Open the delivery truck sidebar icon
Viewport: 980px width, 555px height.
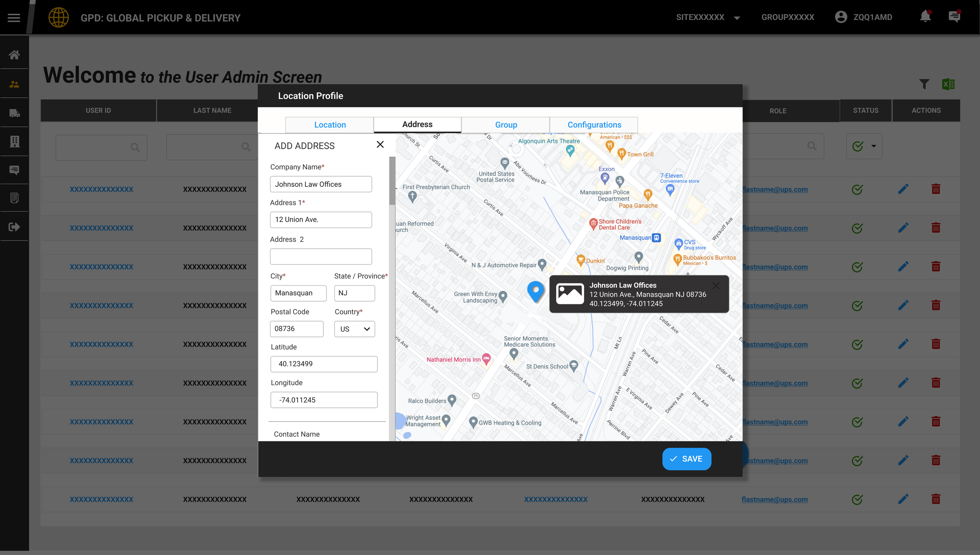tap(15, 113)
